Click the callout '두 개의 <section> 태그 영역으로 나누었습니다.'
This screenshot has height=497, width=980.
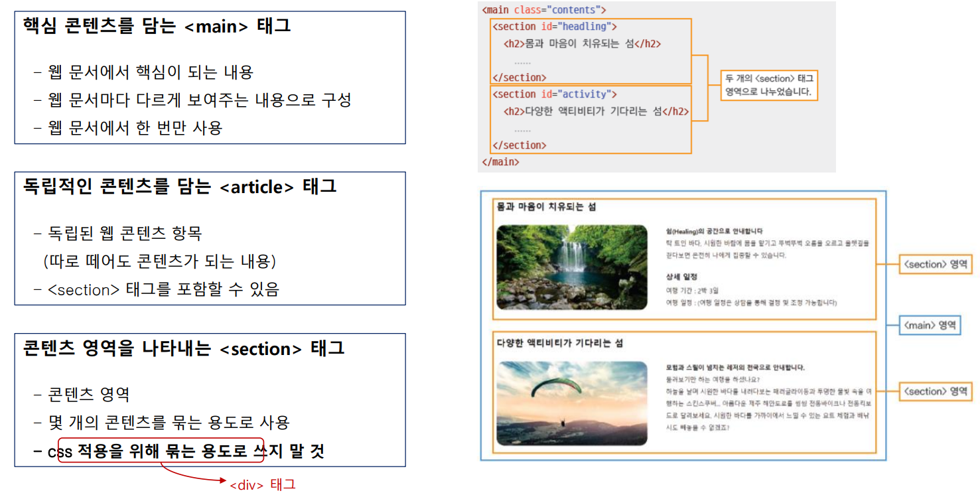click(770, 85)
